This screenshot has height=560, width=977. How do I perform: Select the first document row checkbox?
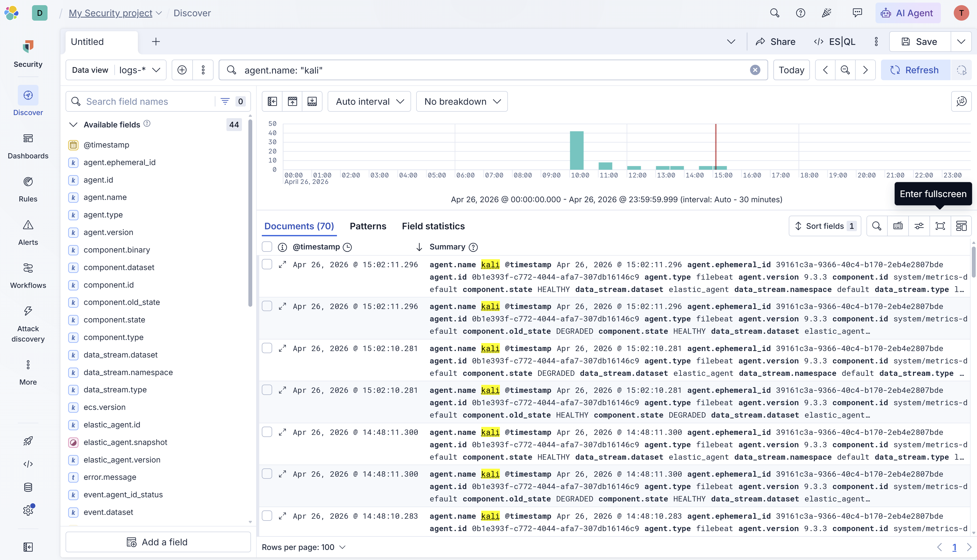tap(267, 264)
